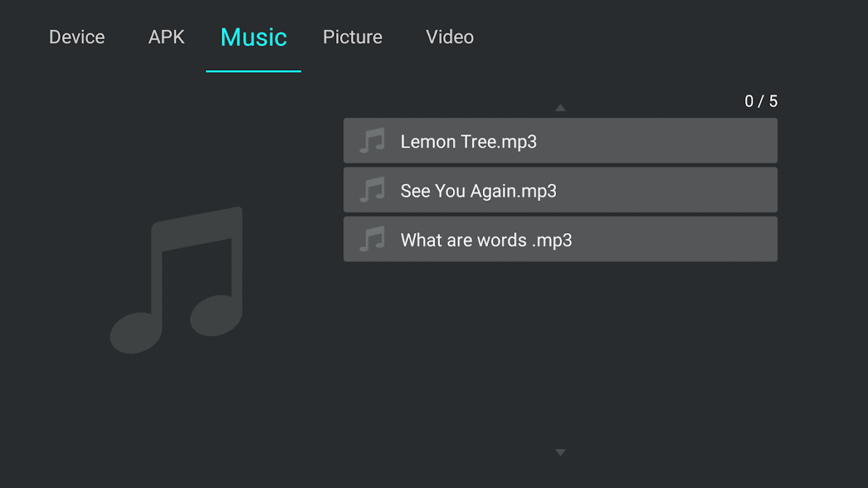Click the 'Lemon Tree.mp3' filename text
This screenshot has height=488, width=868.
pos(469,142)
